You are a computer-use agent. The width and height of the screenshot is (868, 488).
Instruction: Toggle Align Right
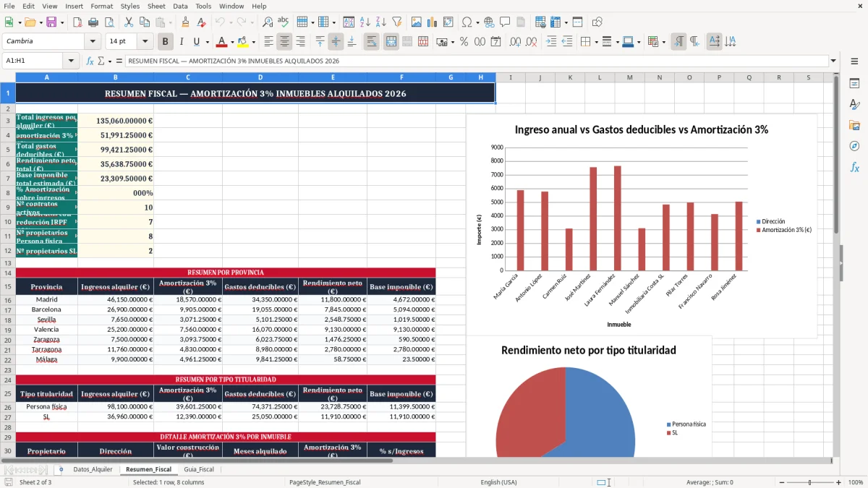pos(300,42)
